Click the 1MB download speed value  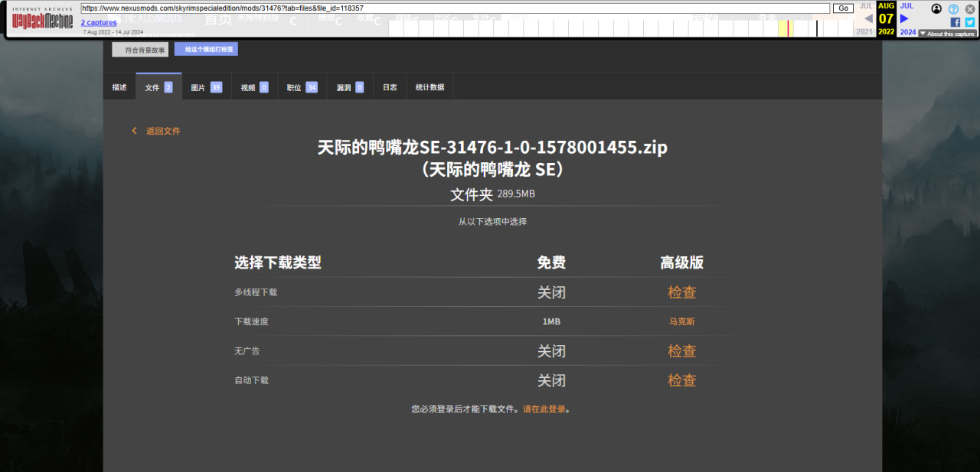coord(551,321)
